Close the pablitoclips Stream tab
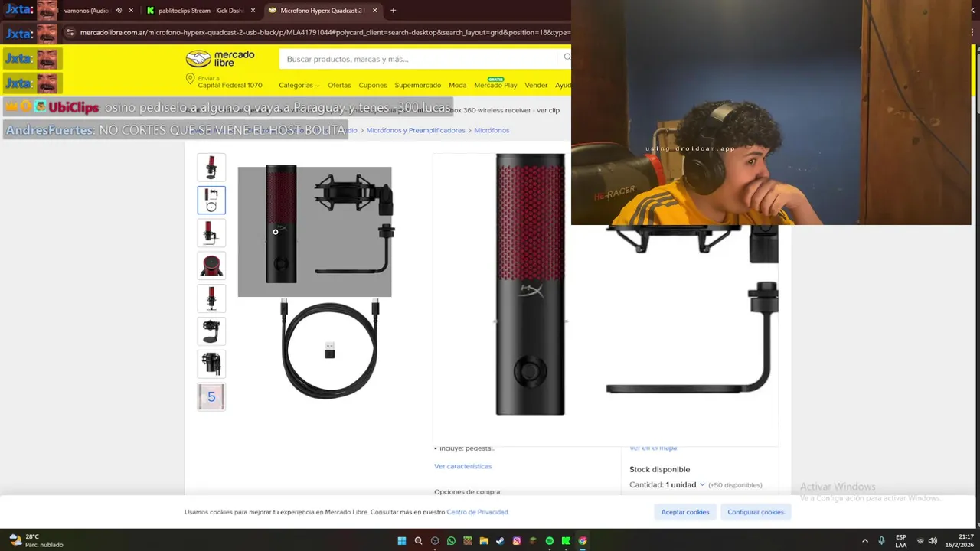This screenshot has height=551, width=980. click(253, 11)
